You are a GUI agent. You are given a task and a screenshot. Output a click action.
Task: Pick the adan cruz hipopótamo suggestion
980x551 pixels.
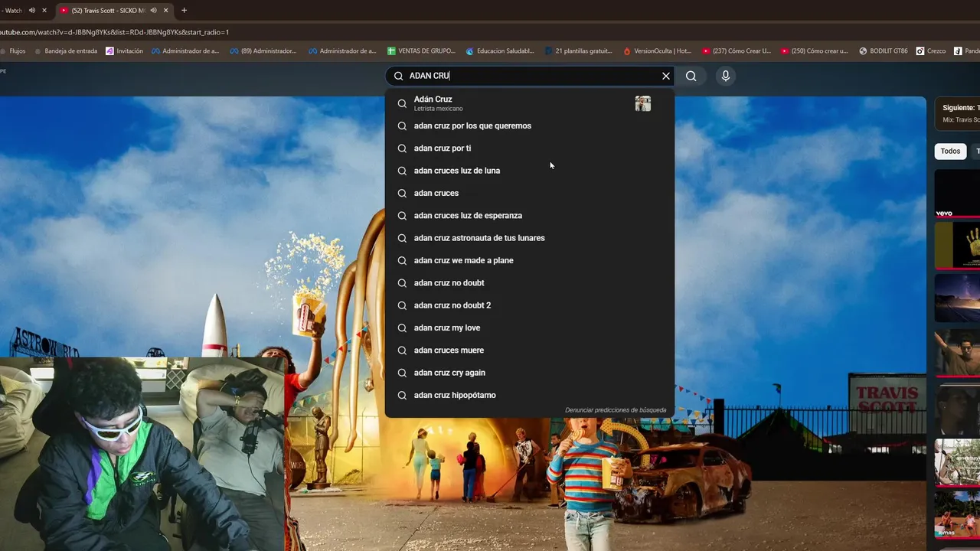530,395
